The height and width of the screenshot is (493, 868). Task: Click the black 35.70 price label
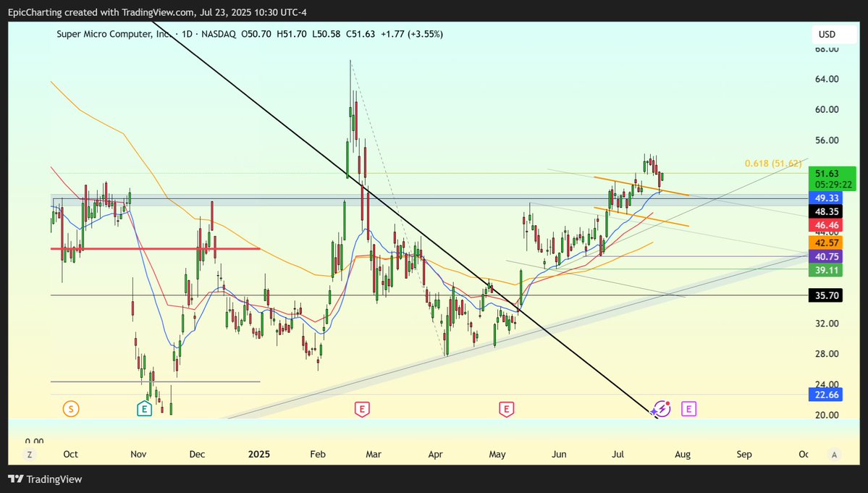coord(827,295)
